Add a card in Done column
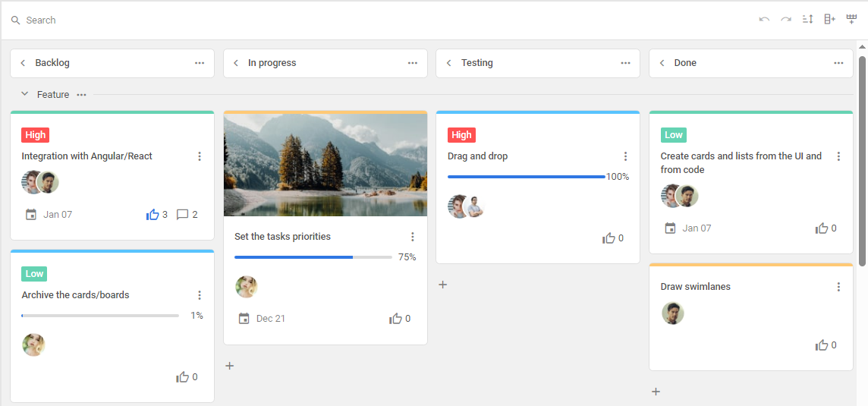Viewport: 868px width, 406px height. [656, 392]
